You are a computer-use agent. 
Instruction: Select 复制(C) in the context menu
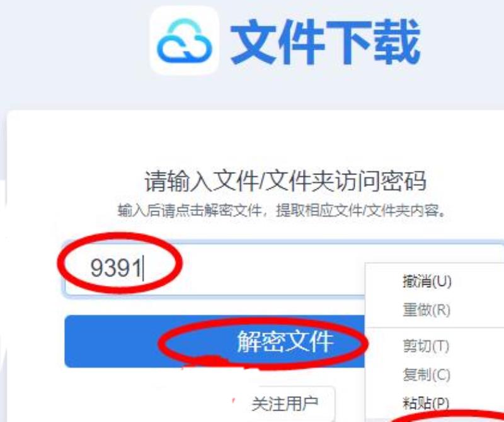point(427,374)
